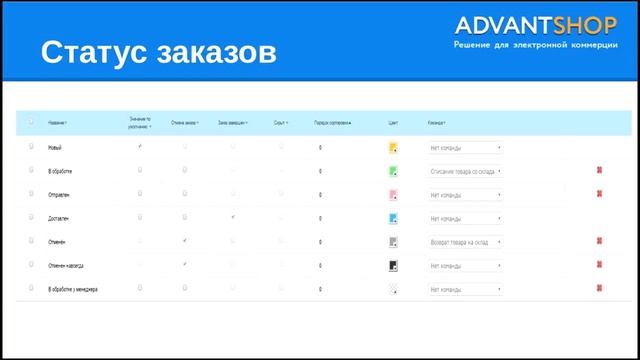Open command dropdown for 'Новый' status
Image resolution: width=640 pixels, height=360 pixels.
click(465, 148)
